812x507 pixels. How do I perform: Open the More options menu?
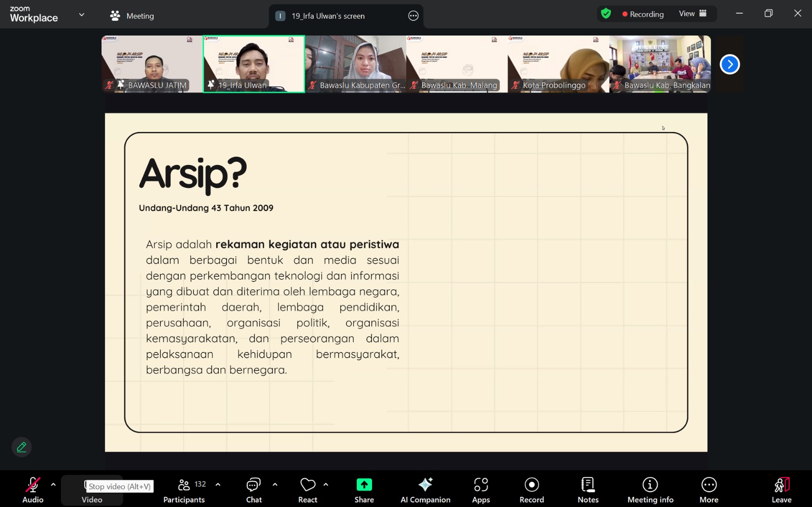[x=708, y=489]
